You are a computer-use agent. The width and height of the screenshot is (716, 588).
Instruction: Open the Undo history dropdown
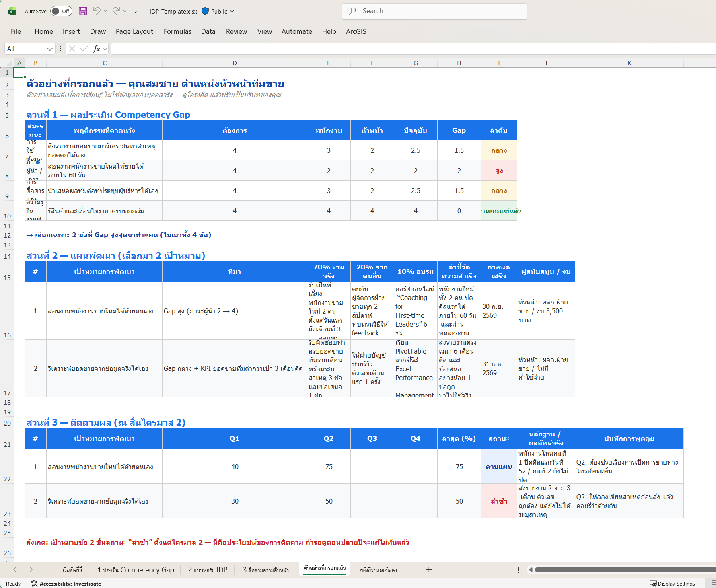106,11
